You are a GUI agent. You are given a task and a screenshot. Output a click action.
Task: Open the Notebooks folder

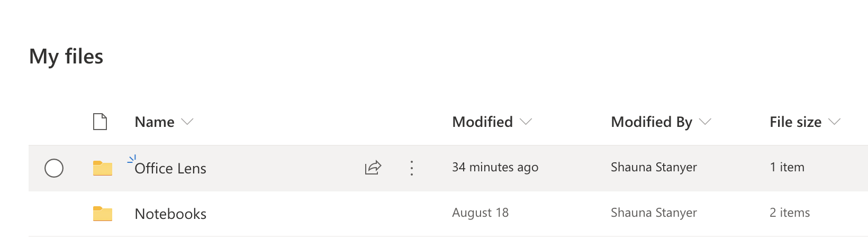(x=170, y=214)
